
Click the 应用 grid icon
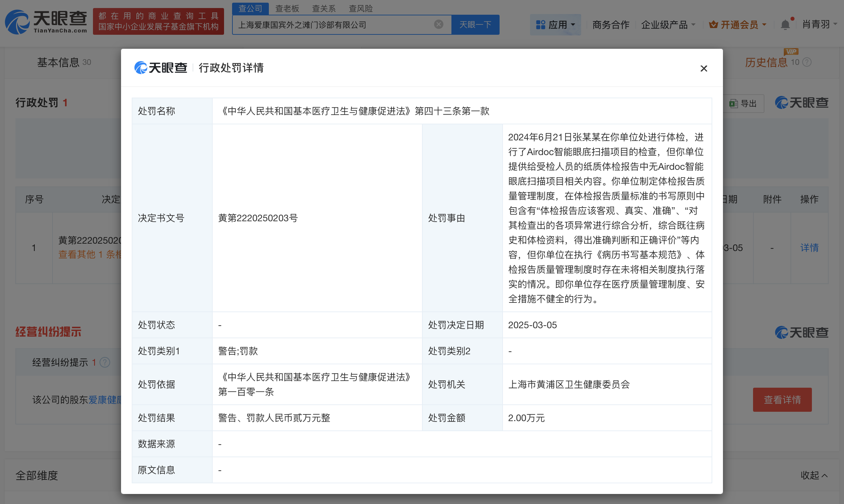coord(540,25)
